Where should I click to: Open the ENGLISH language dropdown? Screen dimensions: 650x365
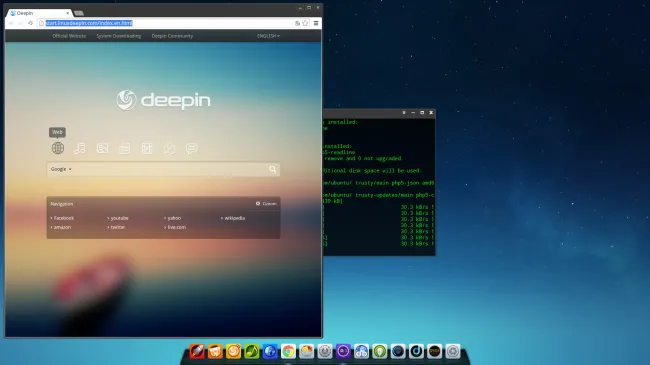point(268,36)
